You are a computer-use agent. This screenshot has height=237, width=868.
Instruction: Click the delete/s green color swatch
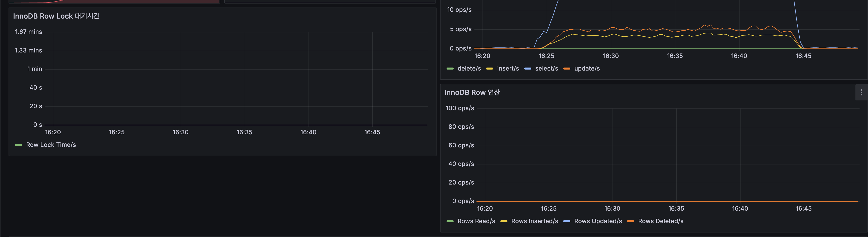pos(450,68)
